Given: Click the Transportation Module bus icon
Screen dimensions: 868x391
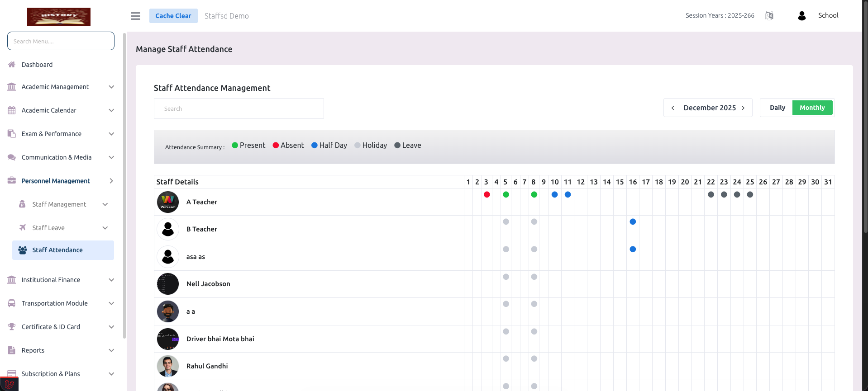Looking at the screenshot, I should [x=12, y=303].
